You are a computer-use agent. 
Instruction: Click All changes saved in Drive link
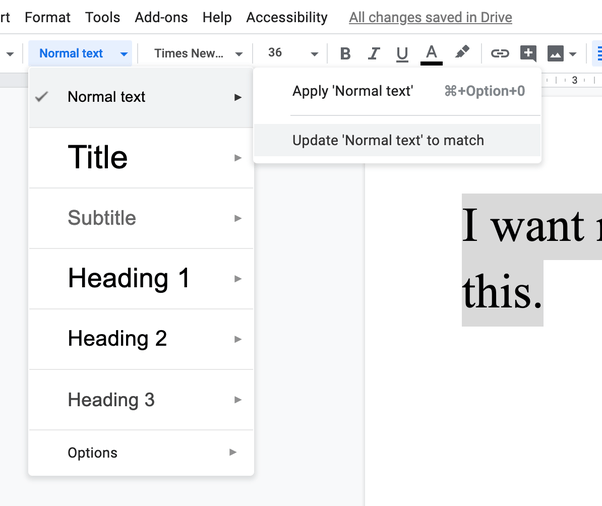click(x=430, y=17)
